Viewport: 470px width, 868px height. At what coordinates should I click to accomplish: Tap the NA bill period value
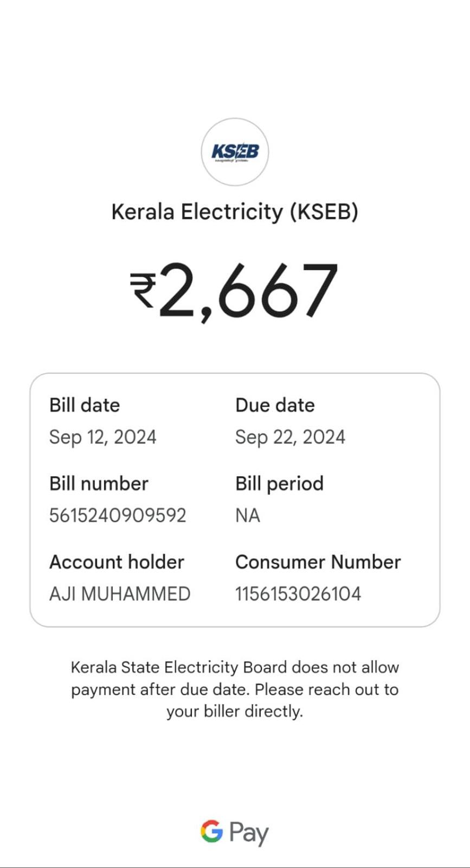click(x=248, y=515)
